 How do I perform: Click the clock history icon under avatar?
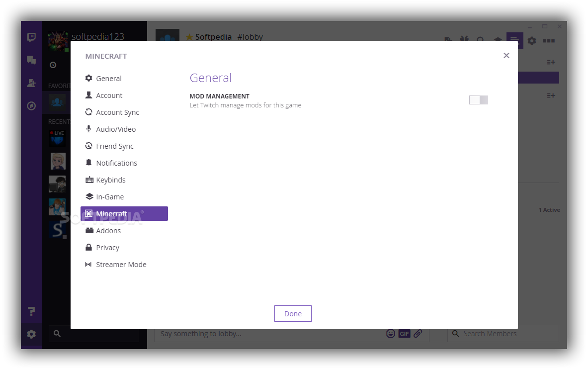click(53, 65)
